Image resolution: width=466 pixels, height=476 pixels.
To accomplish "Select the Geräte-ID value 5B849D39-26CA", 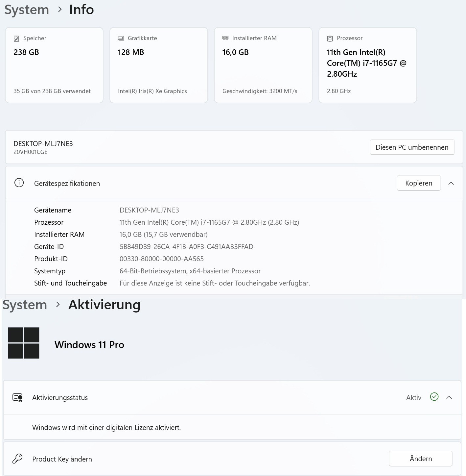I will (x=186, y=246).
